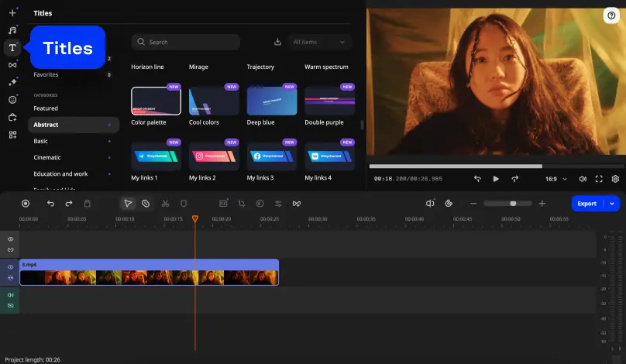The height and width of the screenshot is (364, 626).
Task: Step forward one frame in preview
Action: tap(515, 179)
